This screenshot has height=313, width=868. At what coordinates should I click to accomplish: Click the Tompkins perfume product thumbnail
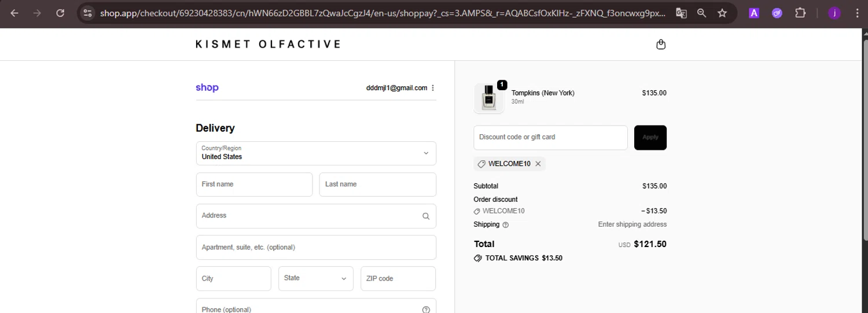click(489, 98)
